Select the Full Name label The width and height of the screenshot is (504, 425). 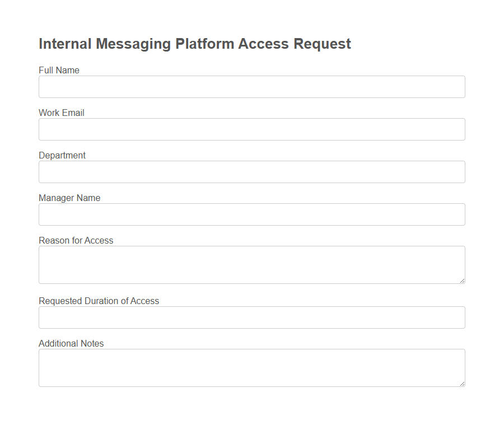coord(59,70)
